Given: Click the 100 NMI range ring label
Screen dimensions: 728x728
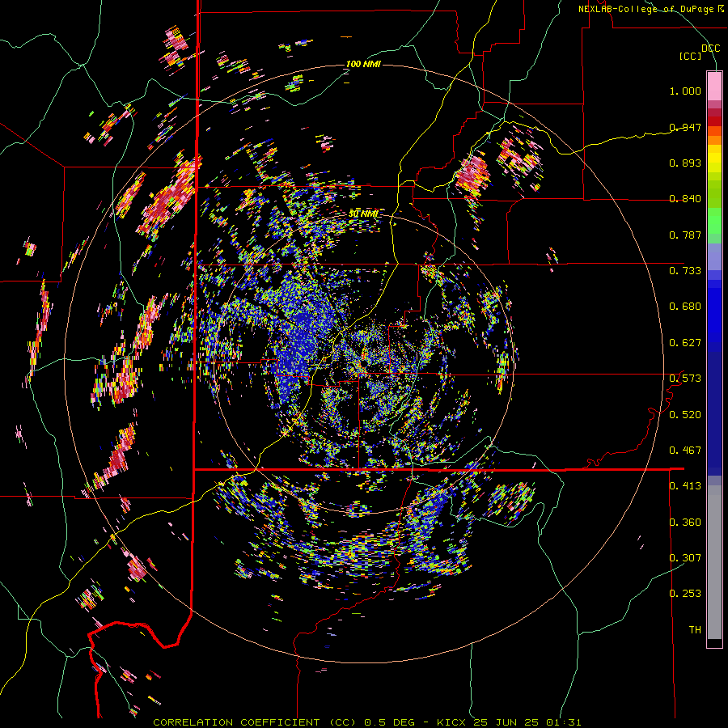Looking at the screenshot, I should [x=363, y=64].
